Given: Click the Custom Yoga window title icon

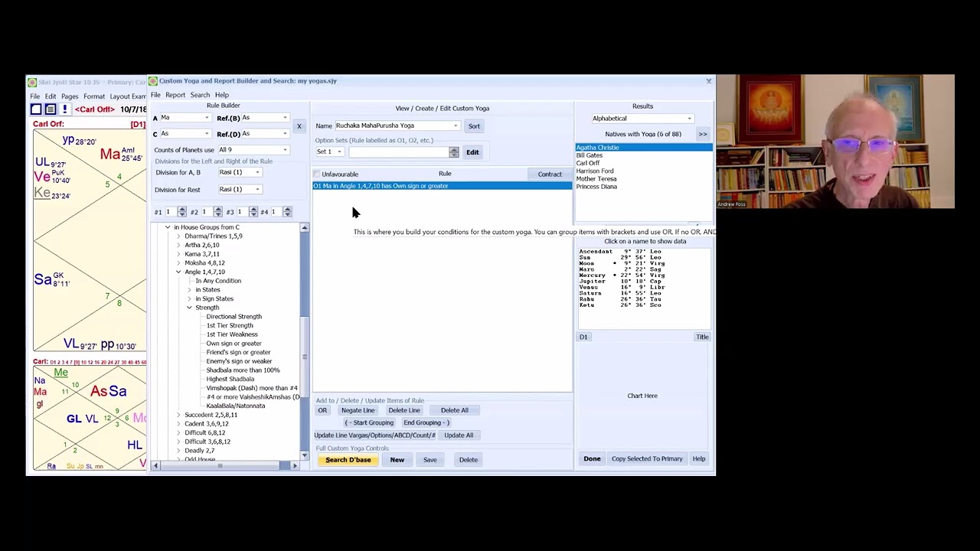Looking at the screenshot, I should (153, 80).
